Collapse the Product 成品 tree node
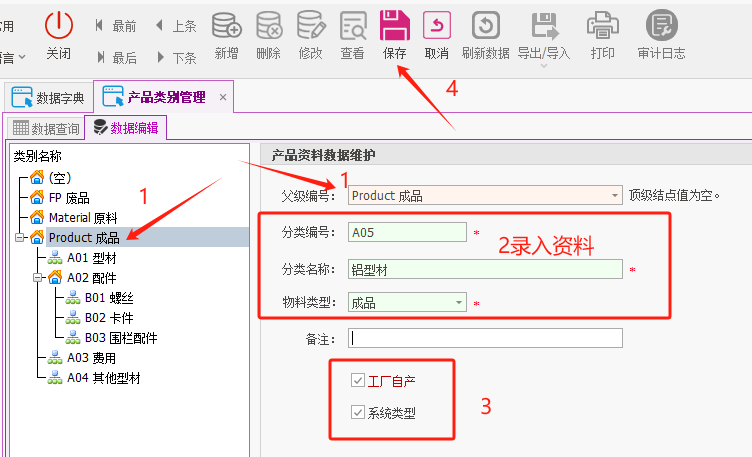Viewport: 752px width, 457px height. [19, 237]
